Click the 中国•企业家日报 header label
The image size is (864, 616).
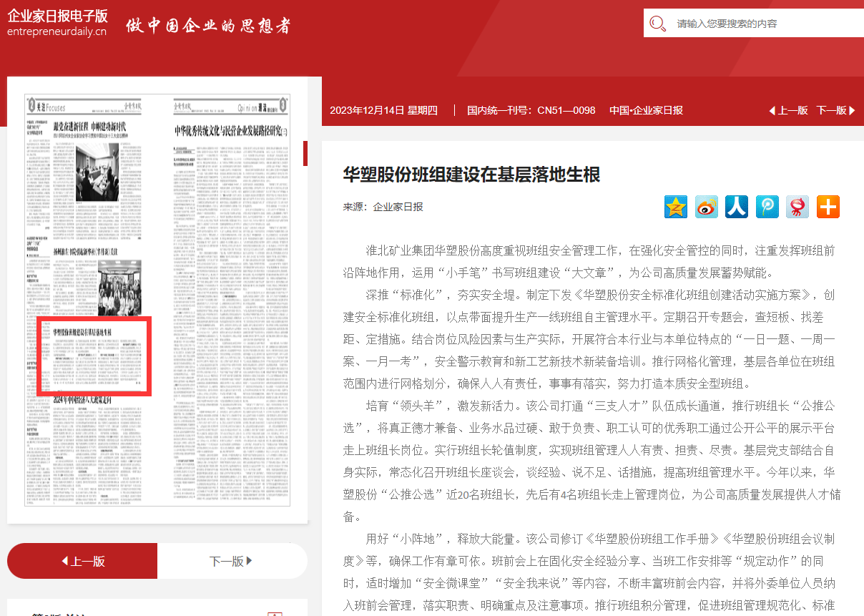[x=646, y=110]
